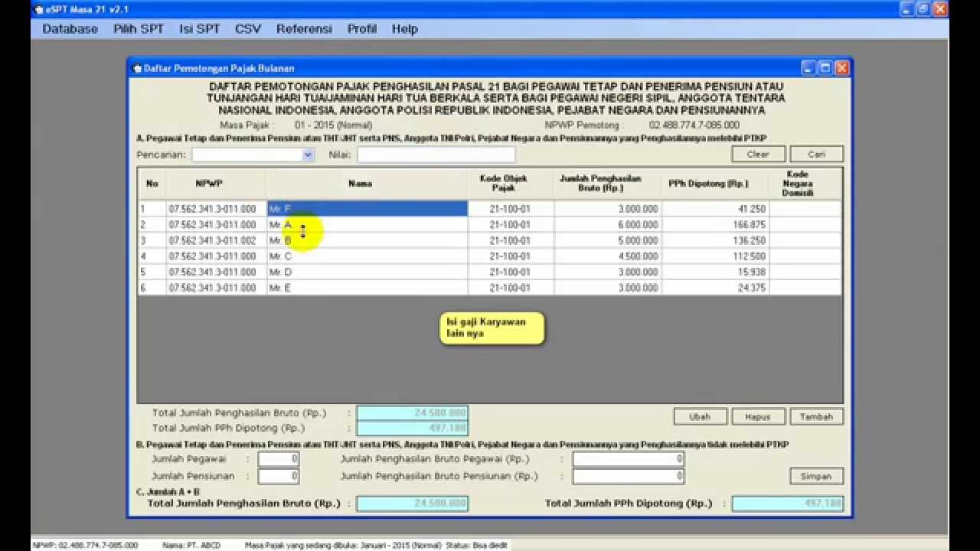This screenshot has height=551, width=980.
Task: Click the Jumlah Pegawai input field
Action: tap(279, 459)
